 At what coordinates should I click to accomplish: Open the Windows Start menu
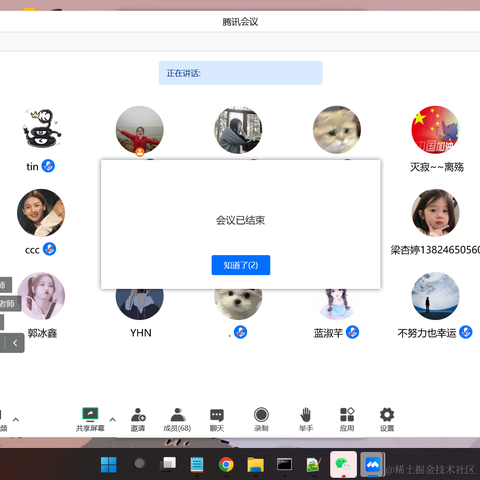pos(109,464)
